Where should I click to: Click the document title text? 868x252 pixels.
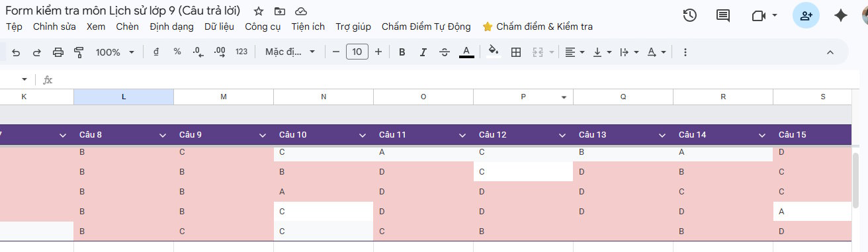pos(123,11)
